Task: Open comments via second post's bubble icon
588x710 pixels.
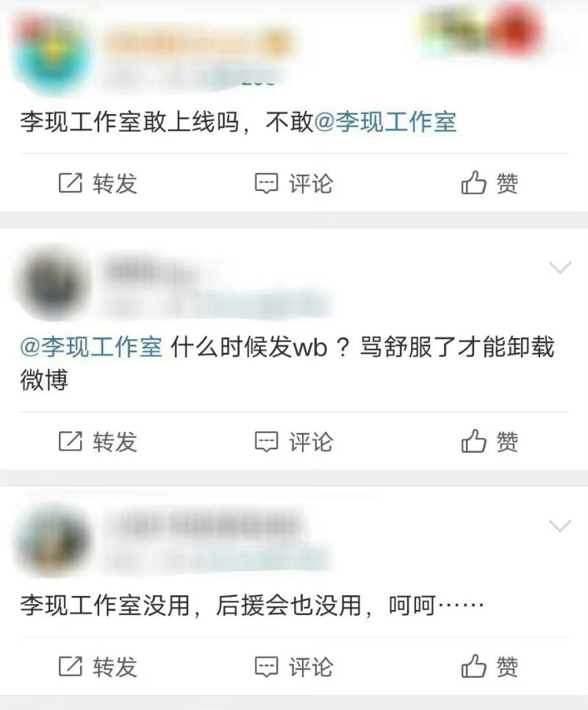Action: click(266, 442)
